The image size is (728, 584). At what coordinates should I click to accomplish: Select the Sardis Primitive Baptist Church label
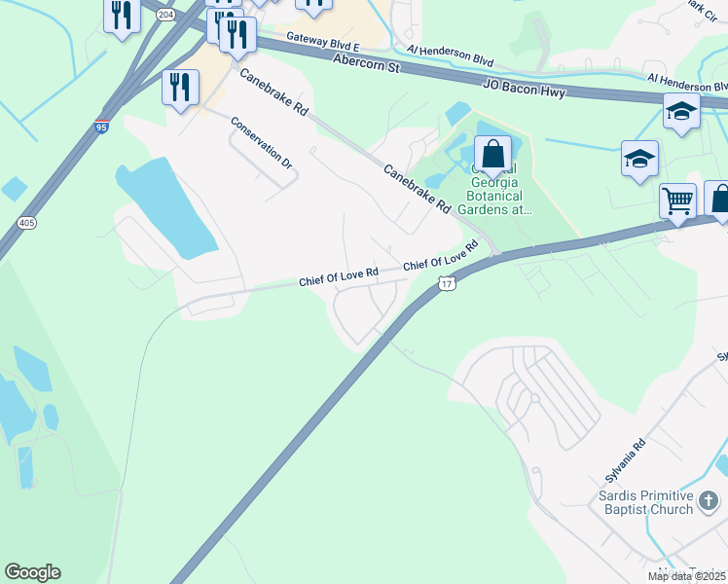(646, 502)
